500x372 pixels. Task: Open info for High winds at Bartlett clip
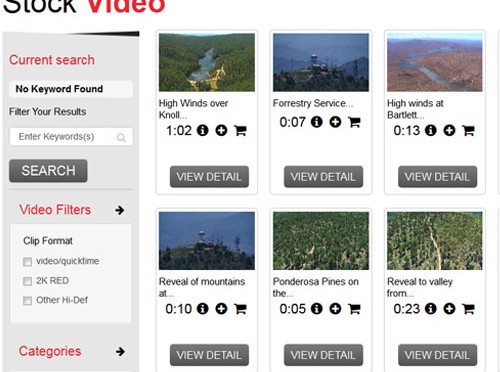click(430, 130)
